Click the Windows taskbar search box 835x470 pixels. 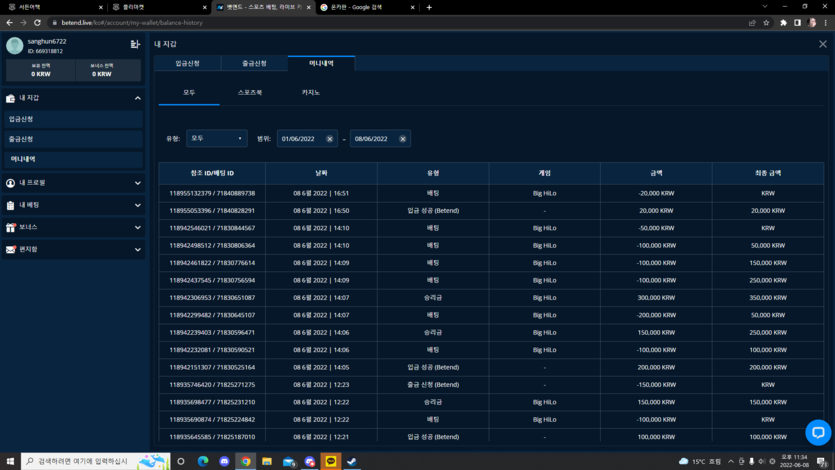click(x=96, y=461)
